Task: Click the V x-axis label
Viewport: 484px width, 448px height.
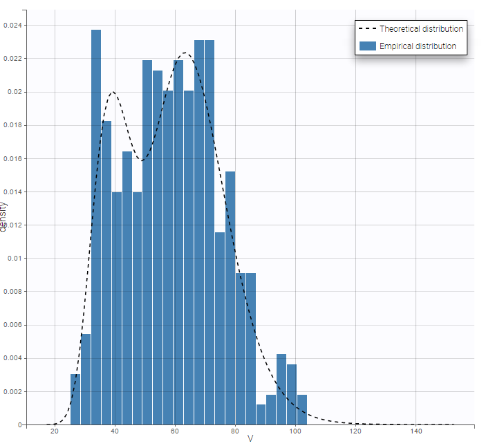Action: (x=250, y=438)
